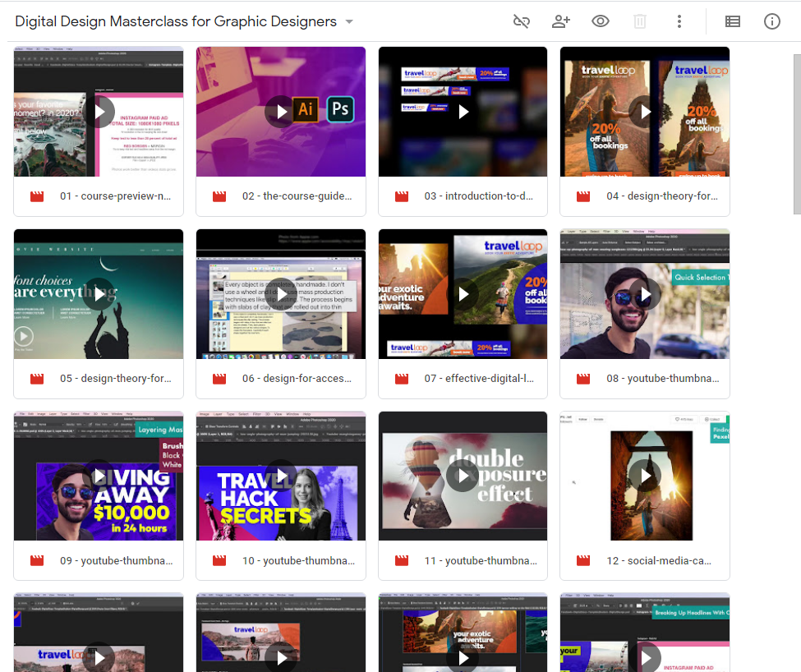
Task: Select file name 02 - the-course-guide...
Action: (297, 196)
